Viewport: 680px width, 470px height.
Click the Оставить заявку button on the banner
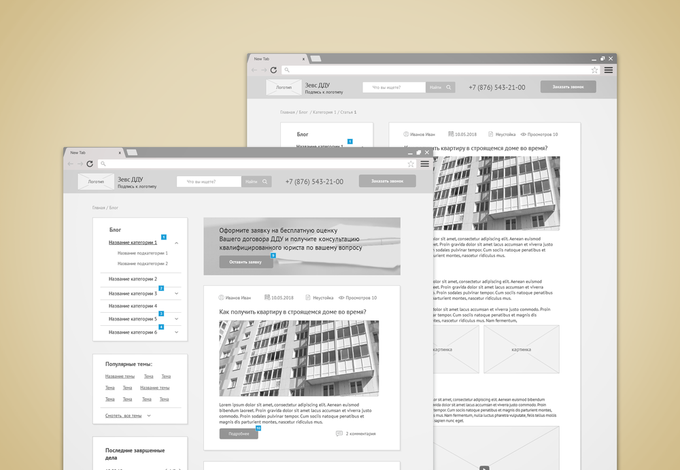coord(246,262)
